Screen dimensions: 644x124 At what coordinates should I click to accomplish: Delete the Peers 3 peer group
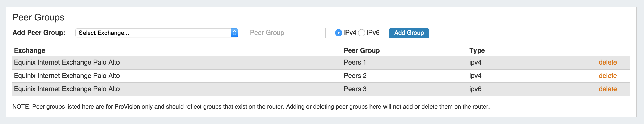tap(607, 89)
